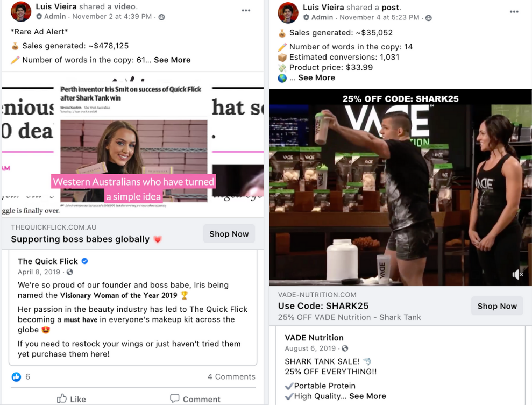Expand VADE Nutrition shared text See More
532x406 pixels.
pyautogui.click(x=367, y=396)
